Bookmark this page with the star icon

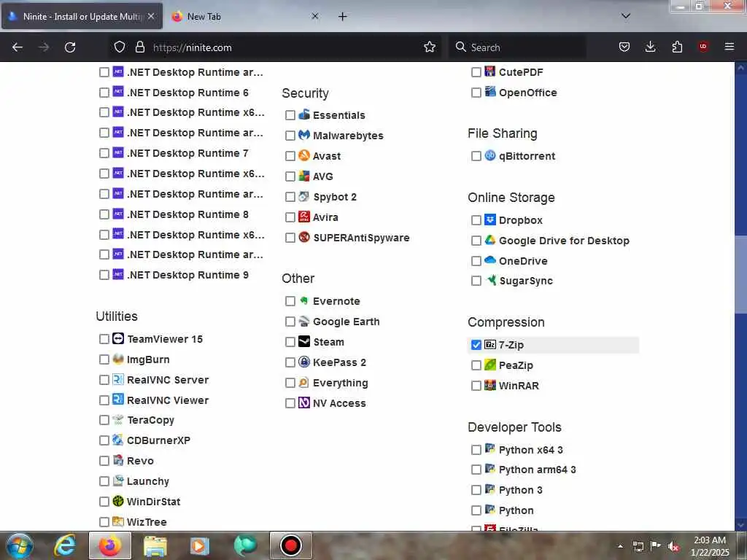coord(430,47)
